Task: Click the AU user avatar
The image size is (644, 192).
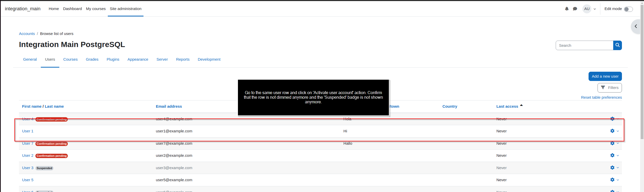Action: tap(587, 9)
